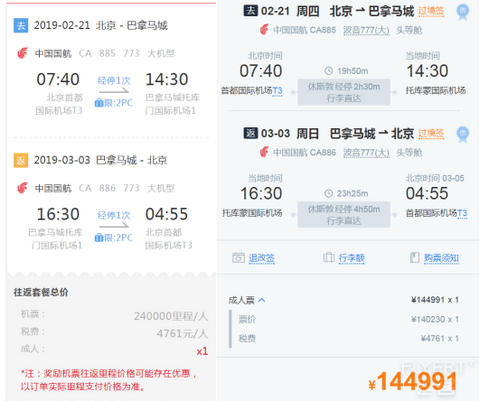Click 过境签 link on outbound flight
The image size is (480, 401).
tap(431, 11)
